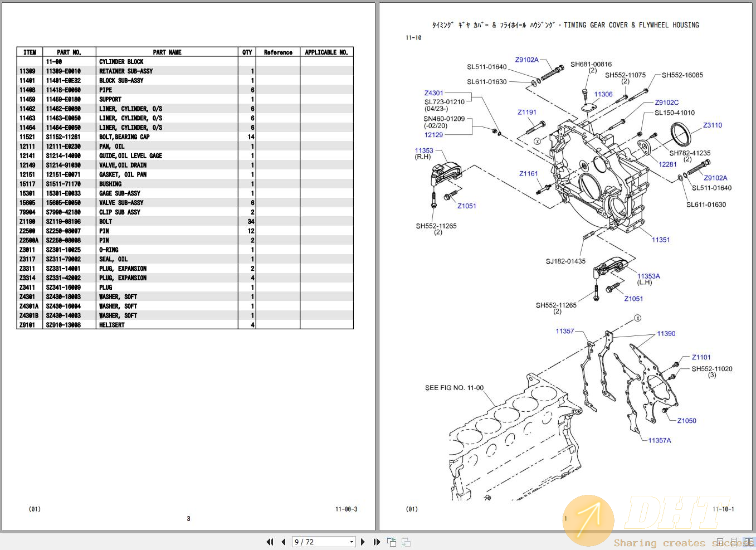The width and height of the screenshot is (756, 550).
Task: Select item number Z2500A
Action: coord(29,241)
